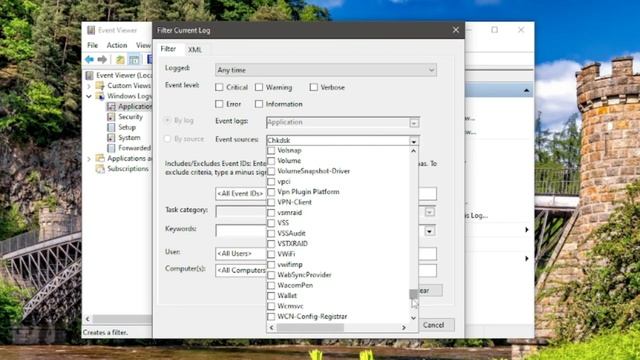Image resolution: width=640 pixels, height=360 pixels.
Task: Open the Event logs dropdown
Action: tap(414, 122)
